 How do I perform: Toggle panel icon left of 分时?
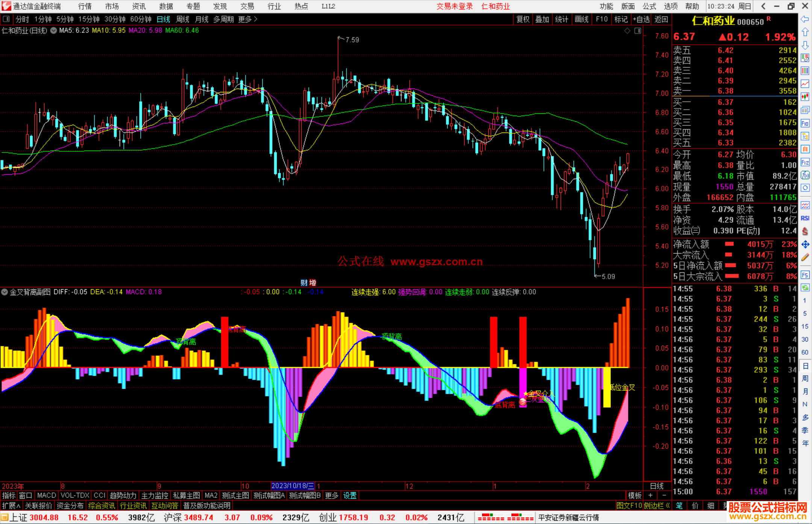(x=6, y=19)
